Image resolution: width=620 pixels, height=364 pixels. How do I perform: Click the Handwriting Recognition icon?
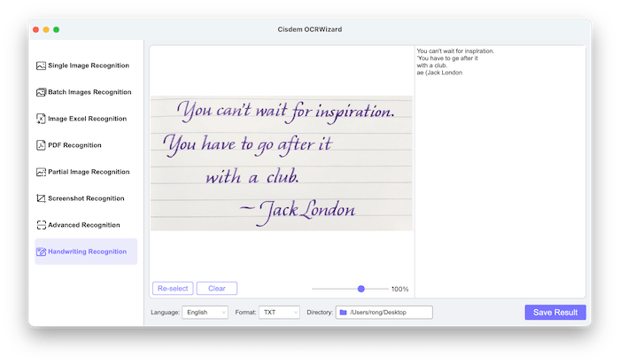pyautogui.click(x=41, y=252)
